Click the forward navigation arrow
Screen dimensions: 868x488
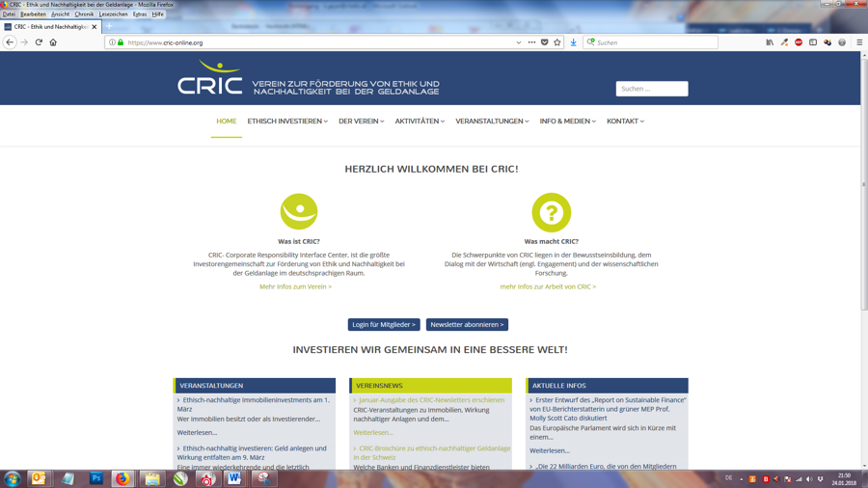click(24, 42)
